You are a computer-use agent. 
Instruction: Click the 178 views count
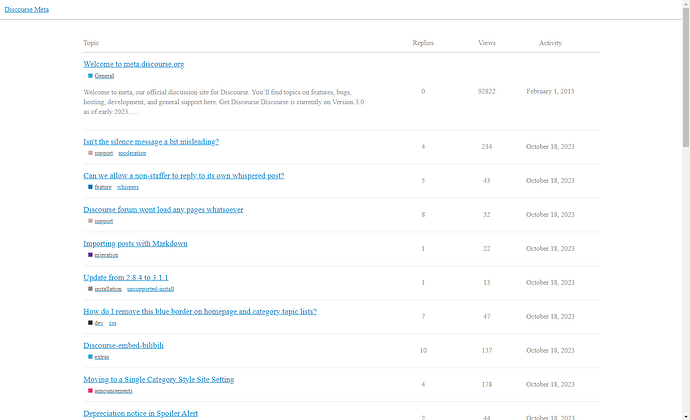[487, 384]
